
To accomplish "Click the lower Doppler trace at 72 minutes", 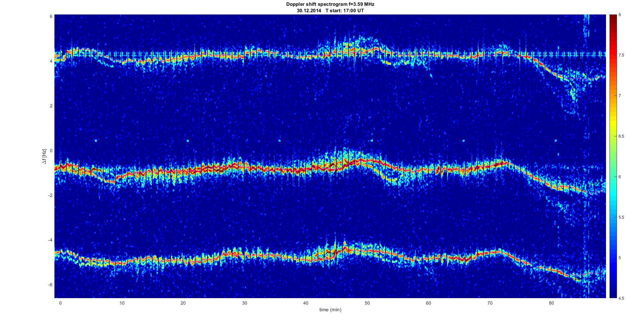I will pyautogui.click(x=502, y=252).
